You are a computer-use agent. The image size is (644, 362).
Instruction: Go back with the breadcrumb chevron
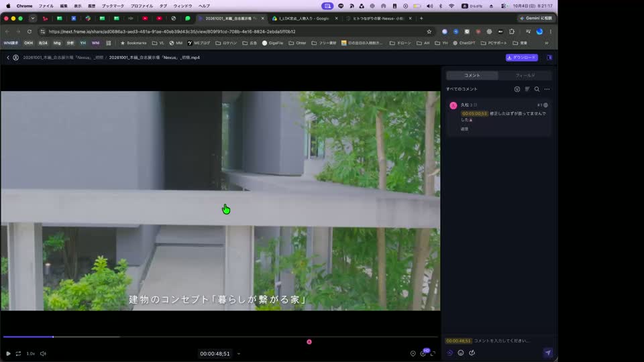point(8,58)
